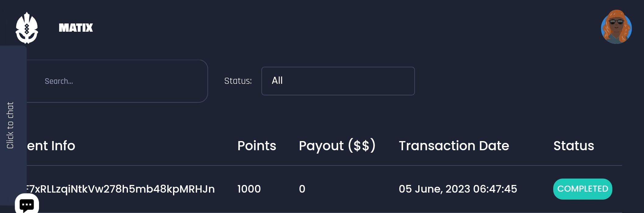Click the 05 June, 2023 transaction date
The width and height of the screenshot is (644, 213).
point(458,189)
